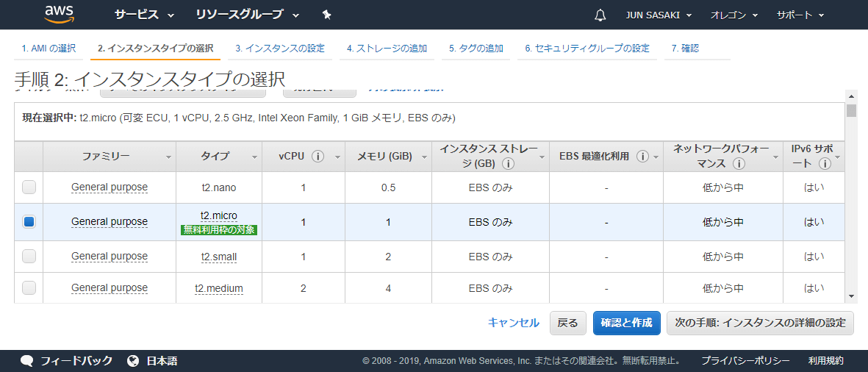The width and height of the screenshot is (868, 372).
Task: Click the globe language icon
Action: click(133, 361)
